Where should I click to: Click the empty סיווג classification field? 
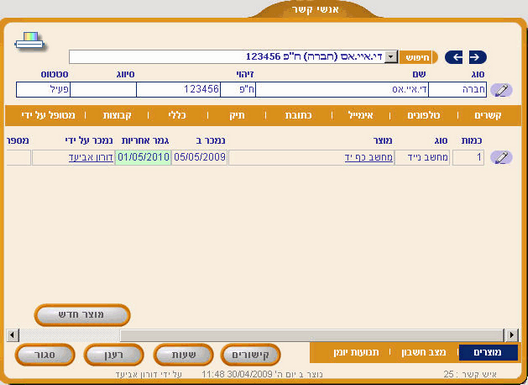point(103,90)
